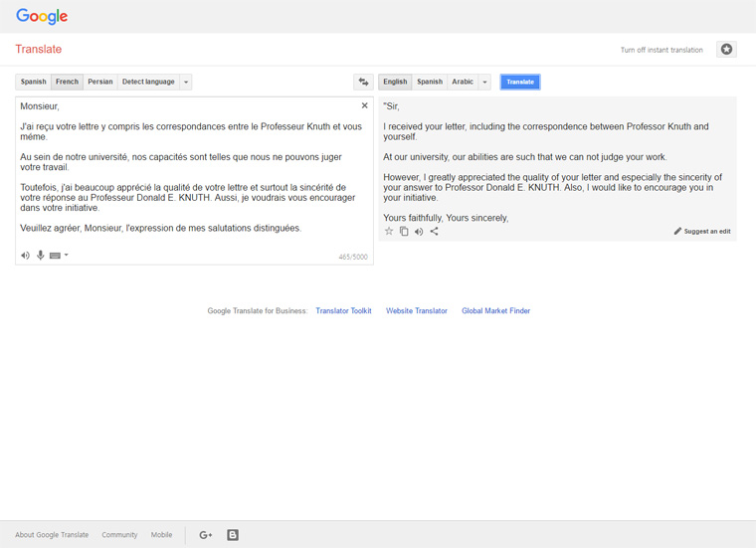The height and width of the screenshot is (548, 756).
Task: Click the translated text starting 'I received your letter'
Action: pos(546,131)
